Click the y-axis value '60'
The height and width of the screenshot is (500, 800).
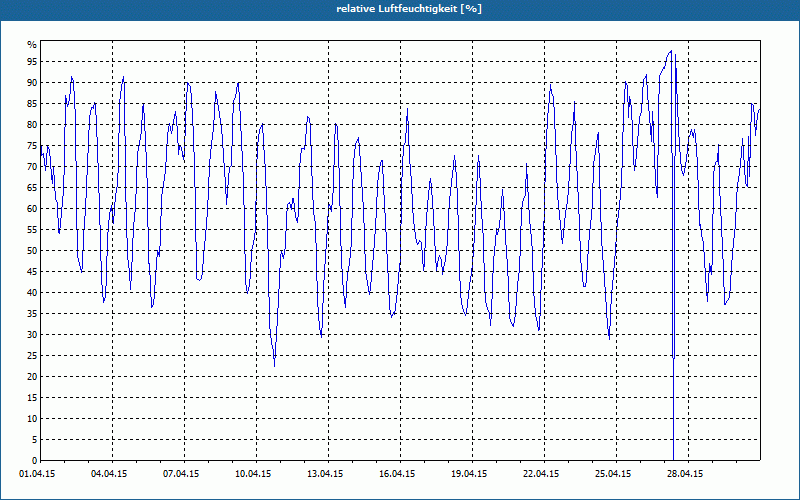32,209
